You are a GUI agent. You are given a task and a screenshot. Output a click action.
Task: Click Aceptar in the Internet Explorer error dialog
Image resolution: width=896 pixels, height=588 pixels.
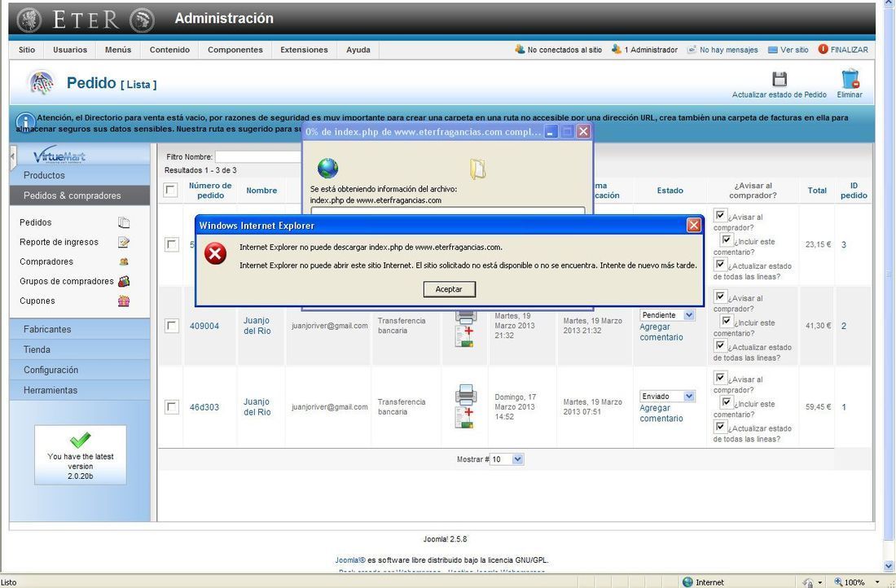(449, 289)
